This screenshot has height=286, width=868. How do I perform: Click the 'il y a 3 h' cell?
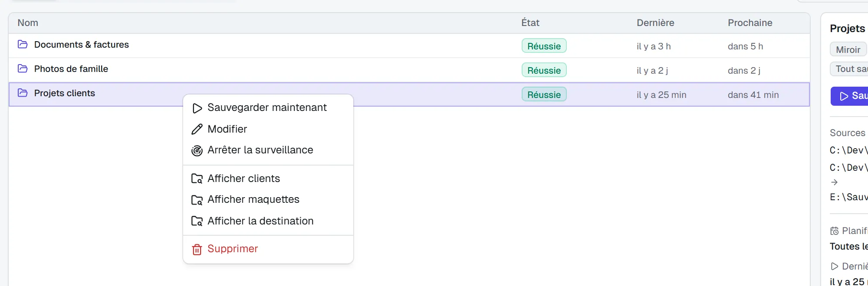654,46
